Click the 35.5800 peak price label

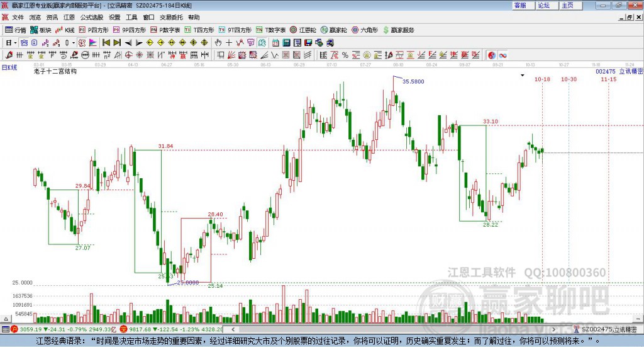coord(413,81)
